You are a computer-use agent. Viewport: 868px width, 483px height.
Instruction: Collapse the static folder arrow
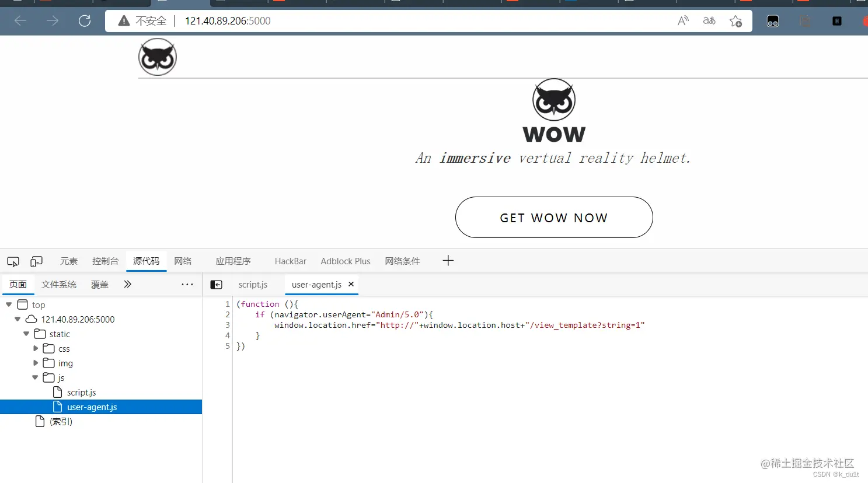click(26, 334)
